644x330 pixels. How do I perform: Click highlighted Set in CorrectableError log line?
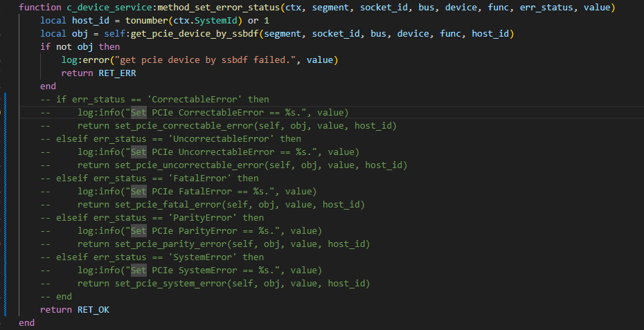(x=138, y=112)
